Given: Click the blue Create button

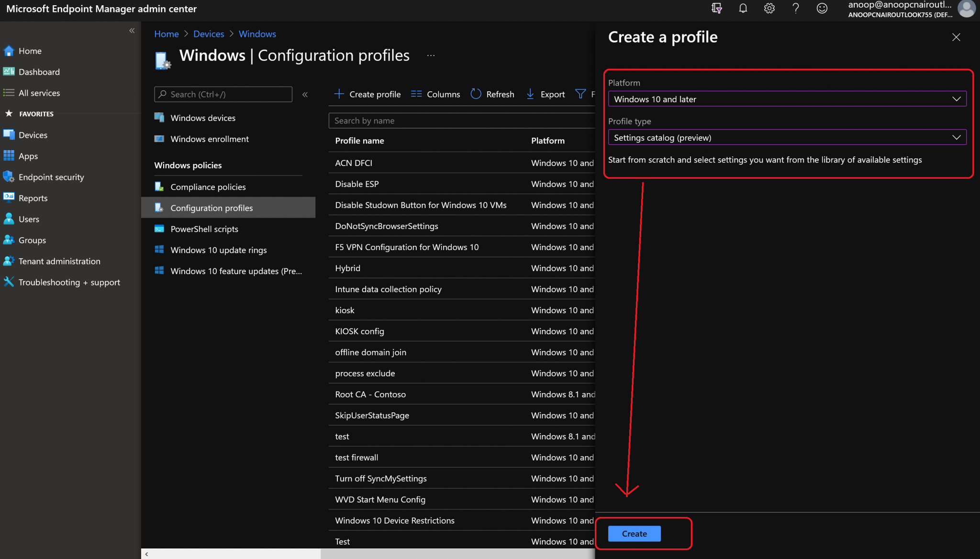Looking at the screenshot, I should (x=634, y=534).
